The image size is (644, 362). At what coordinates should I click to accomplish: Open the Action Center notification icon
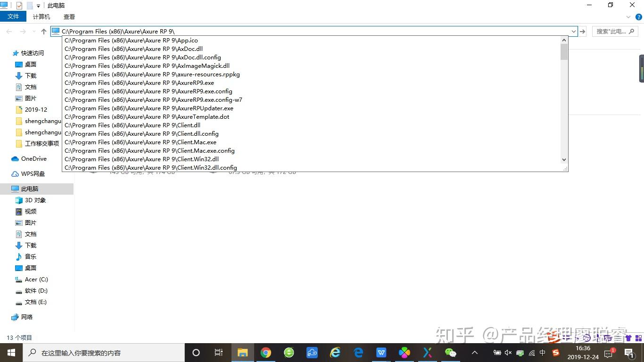point(629,353)
